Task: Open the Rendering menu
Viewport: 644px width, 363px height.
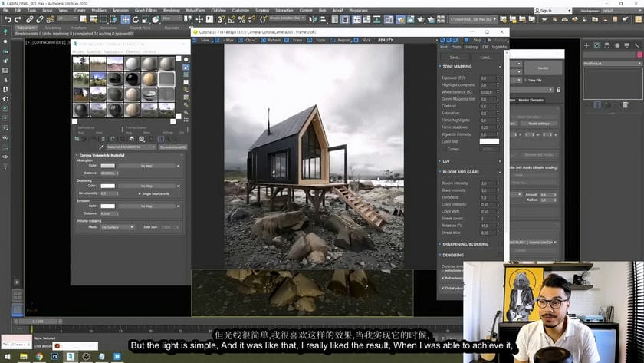Action: pos(171,10)
